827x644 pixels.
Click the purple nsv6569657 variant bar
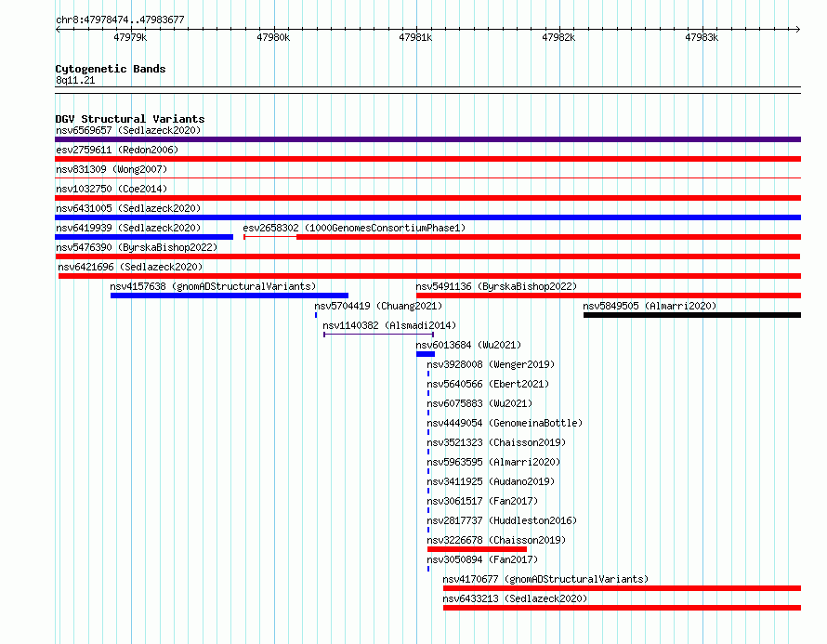tap(427, 139)
